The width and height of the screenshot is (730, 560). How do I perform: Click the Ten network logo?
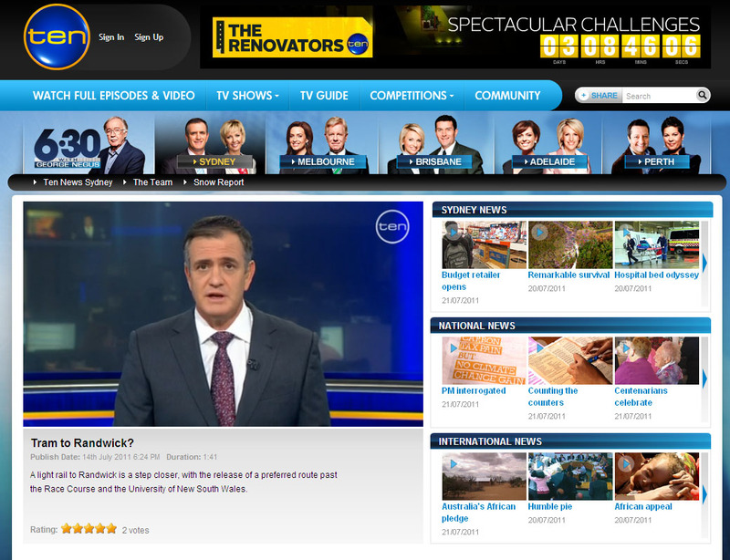click(x=57, y=36)
